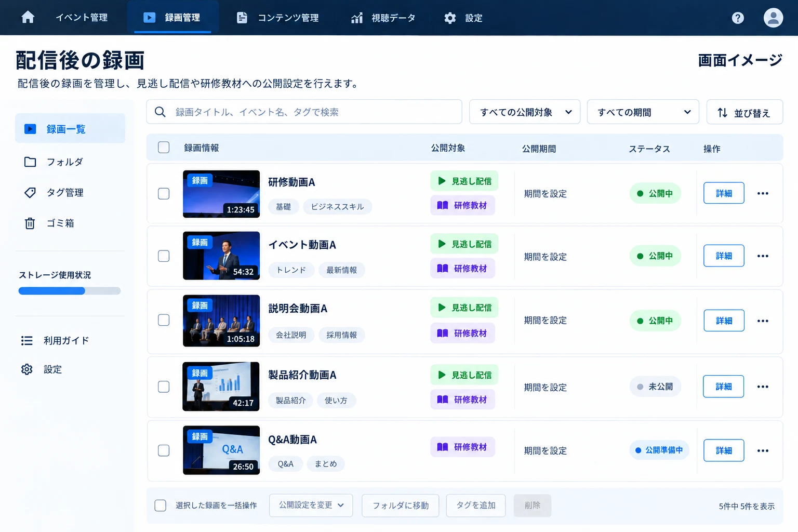Open 詳細 for Q&A動画A

[x=724, y=450]
